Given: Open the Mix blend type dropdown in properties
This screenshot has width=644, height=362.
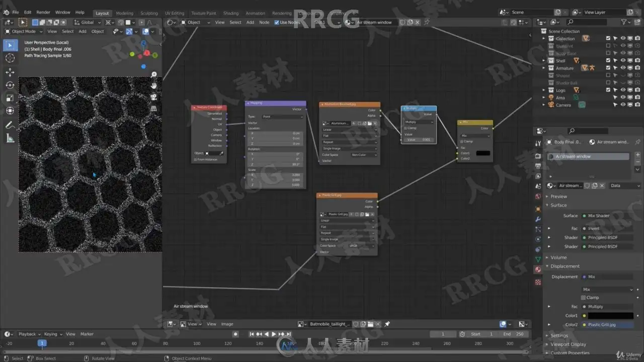Looking at the screenshot, I should coord(607,290).
